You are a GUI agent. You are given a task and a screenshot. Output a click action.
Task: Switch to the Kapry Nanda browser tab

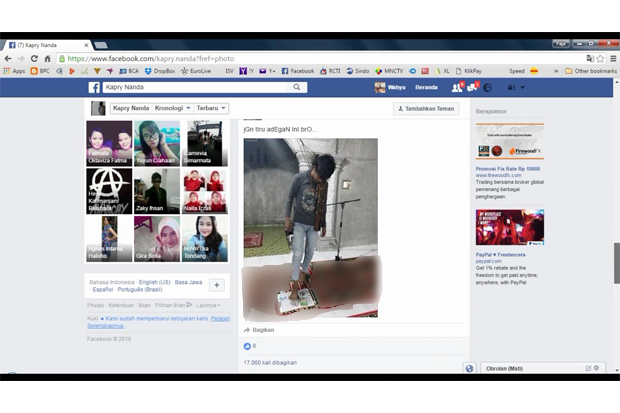pos(47,45)
